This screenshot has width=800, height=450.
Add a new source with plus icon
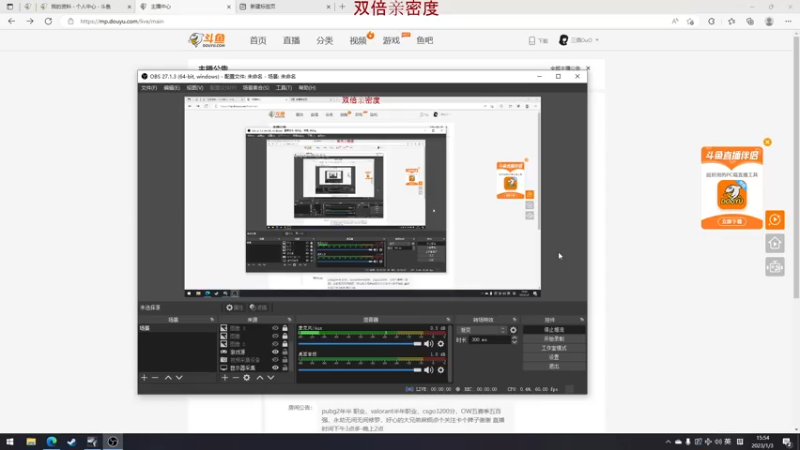tap(224, 378)
